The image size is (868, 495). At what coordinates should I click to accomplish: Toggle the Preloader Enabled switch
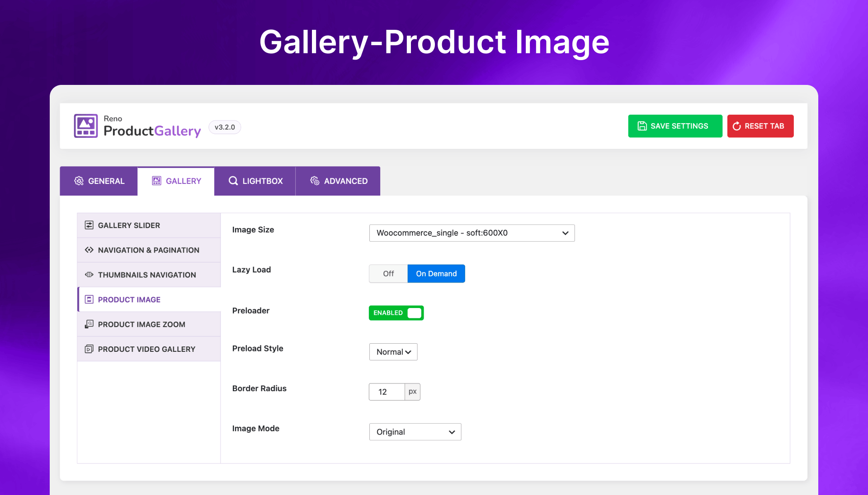pos(396,313)
